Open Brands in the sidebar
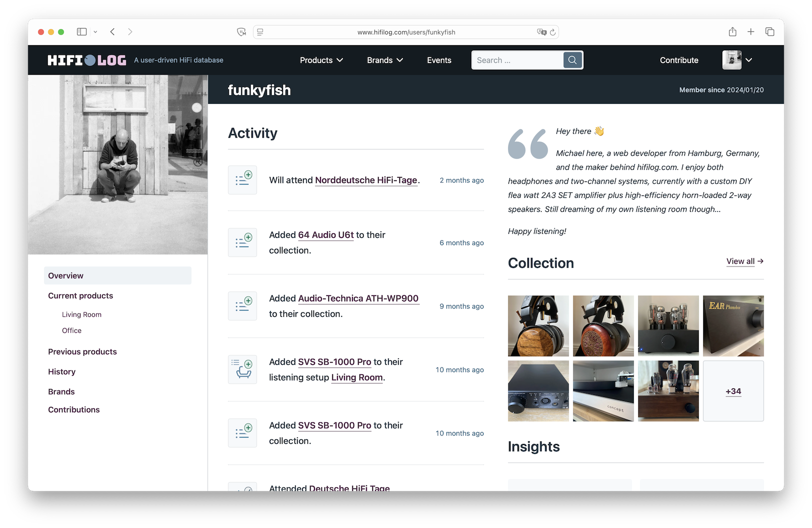Viewport: 812px width, 528px height. [x=61, y=391]
